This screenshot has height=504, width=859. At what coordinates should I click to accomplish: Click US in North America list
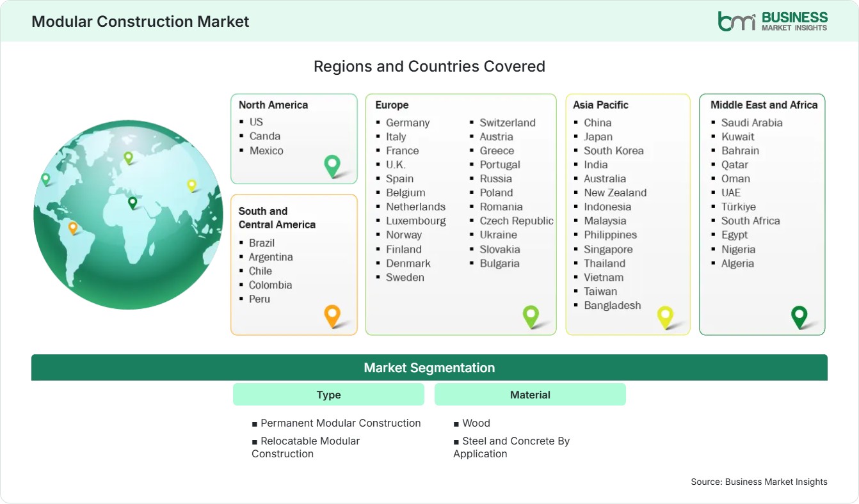tap(256, 122)
